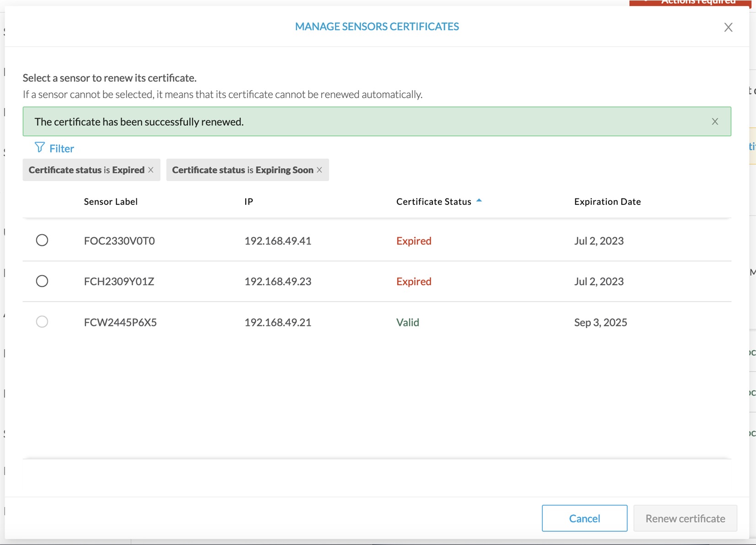Select sensor FCH2309Y01Z radio button
This screenshot has height=545, width=756.
click(x=42, y=281)
